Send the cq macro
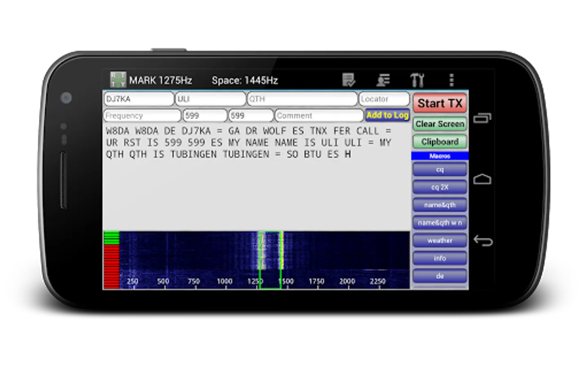The width and height of the screenshot is (588, 368). (440, 169)
